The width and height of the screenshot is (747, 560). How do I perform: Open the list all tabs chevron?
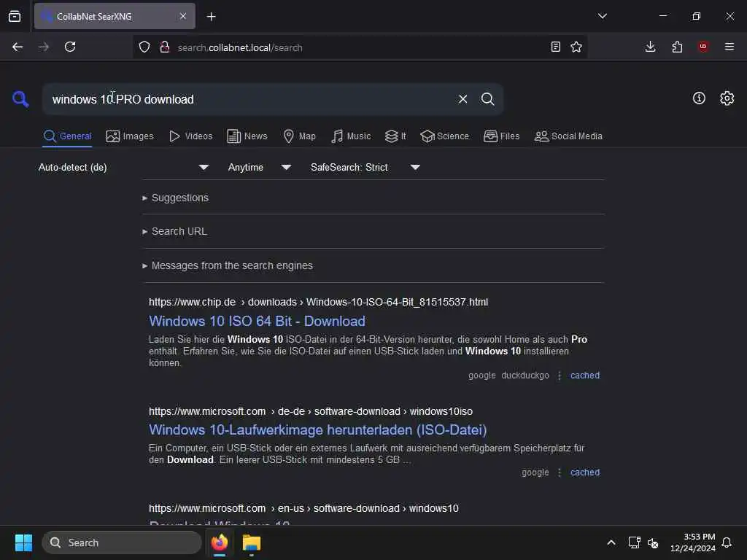tap(602, 16)
